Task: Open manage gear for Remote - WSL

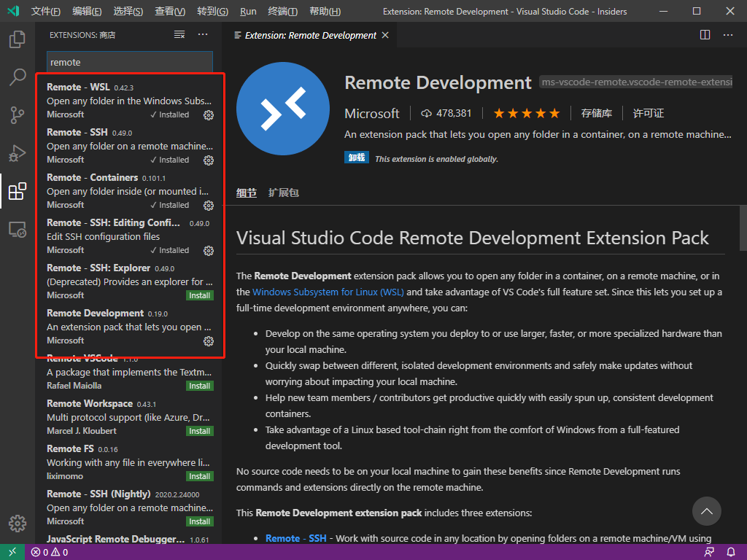Action: point(209,114)
